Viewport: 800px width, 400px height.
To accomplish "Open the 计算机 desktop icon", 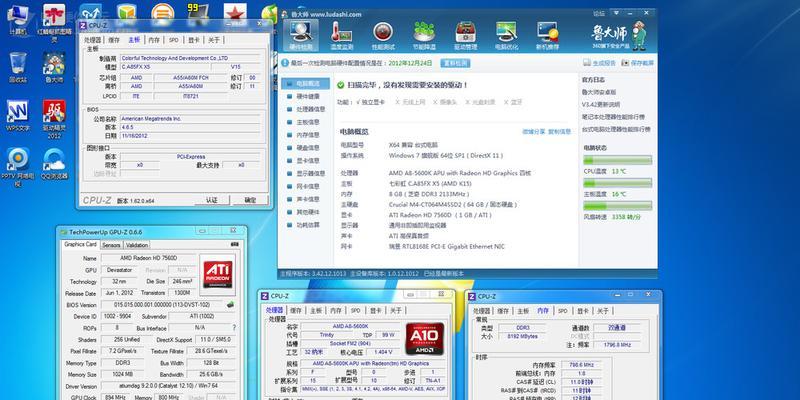I will [x=17, y=19].
